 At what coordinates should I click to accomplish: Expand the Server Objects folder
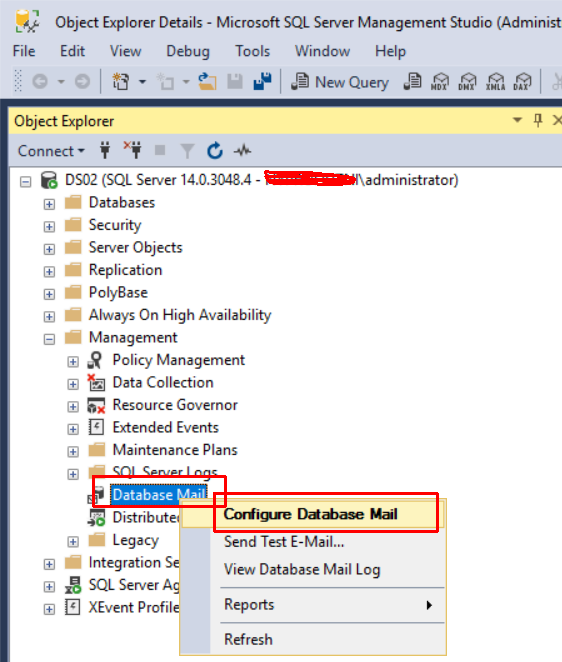click(49, 249)
